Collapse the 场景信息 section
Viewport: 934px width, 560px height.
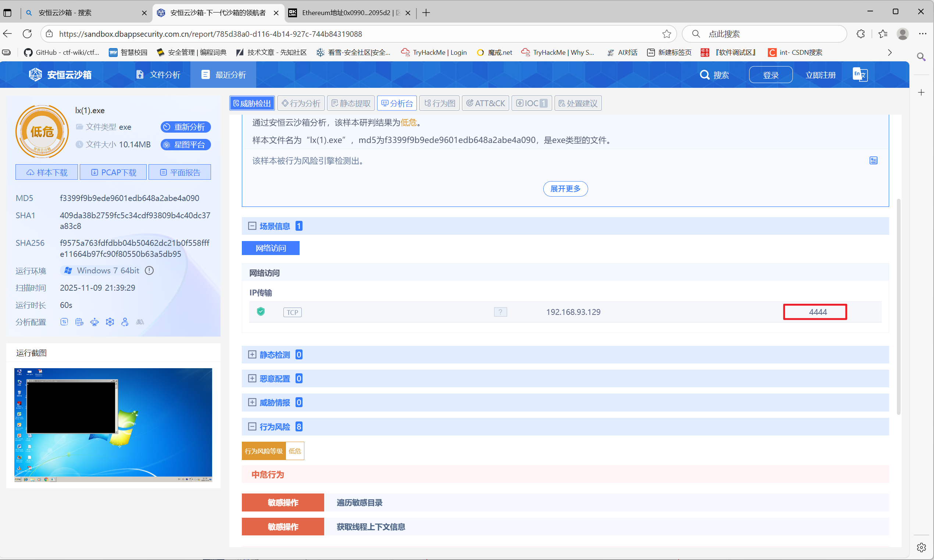click(252, 226)
